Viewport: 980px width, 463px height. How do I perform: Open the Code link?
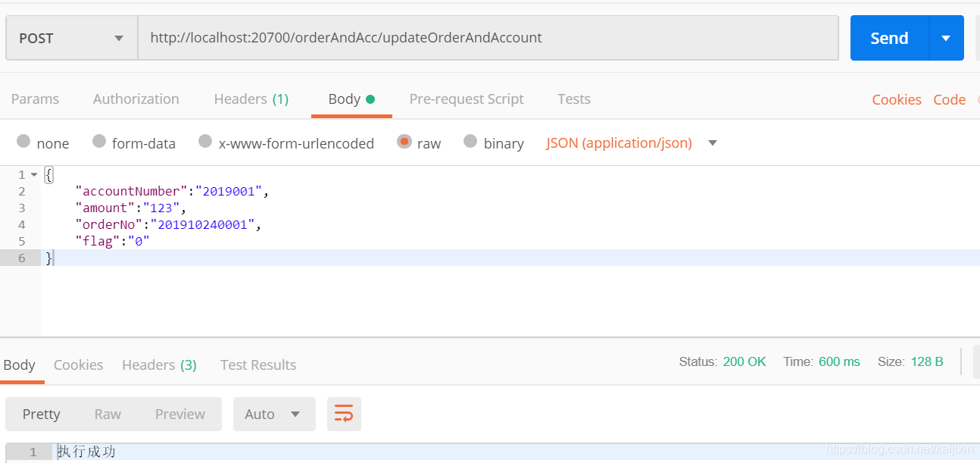coord(950,99)
